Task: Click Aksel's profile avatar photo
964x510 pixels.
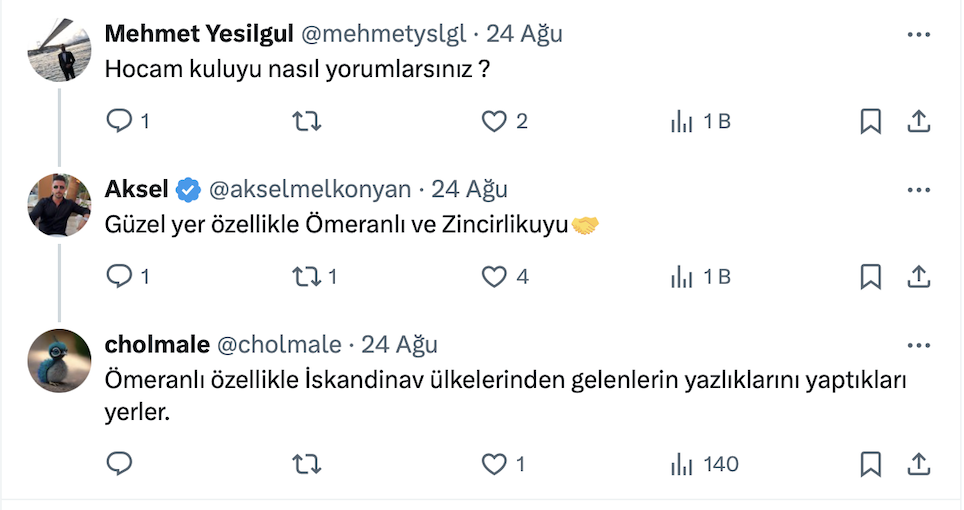Action: 60,204
